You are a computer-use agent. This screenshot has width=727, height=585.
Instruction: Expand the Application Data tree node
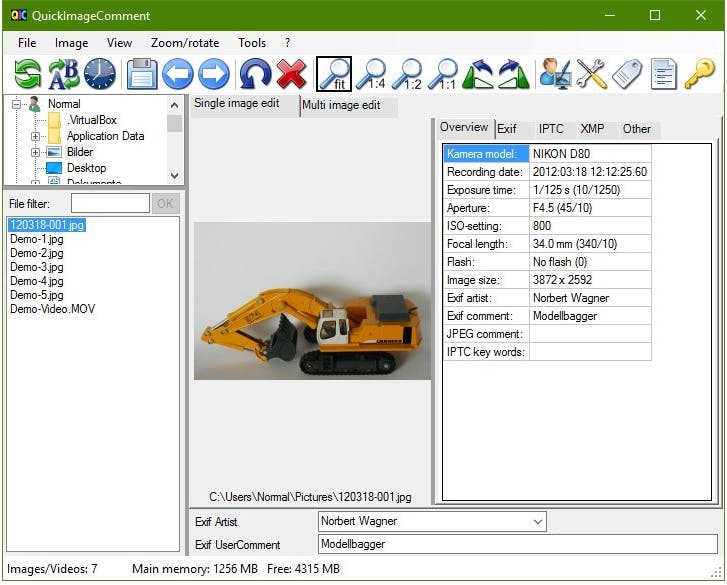tap(35, 136)
